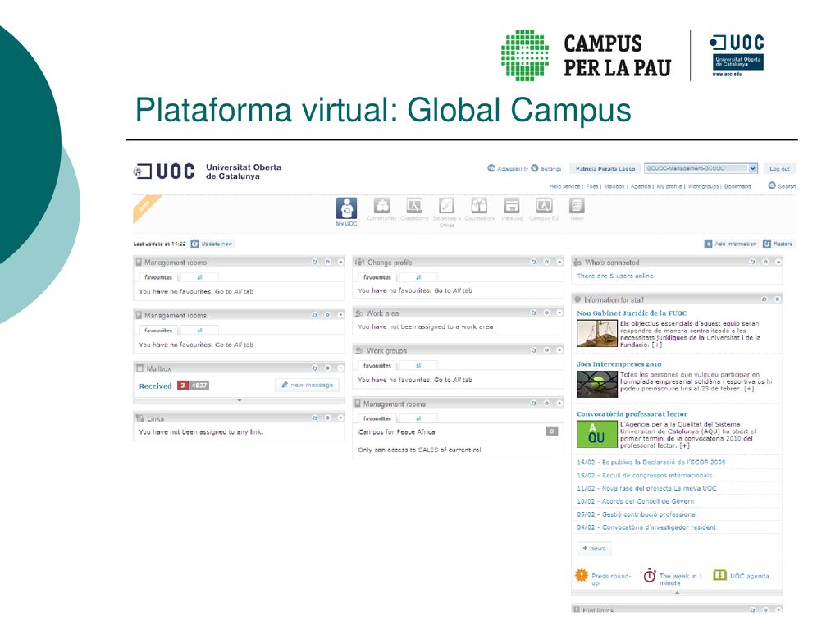Open the Counsellors navigation icon
840x630 pixels.
click(x=479, y=205)
